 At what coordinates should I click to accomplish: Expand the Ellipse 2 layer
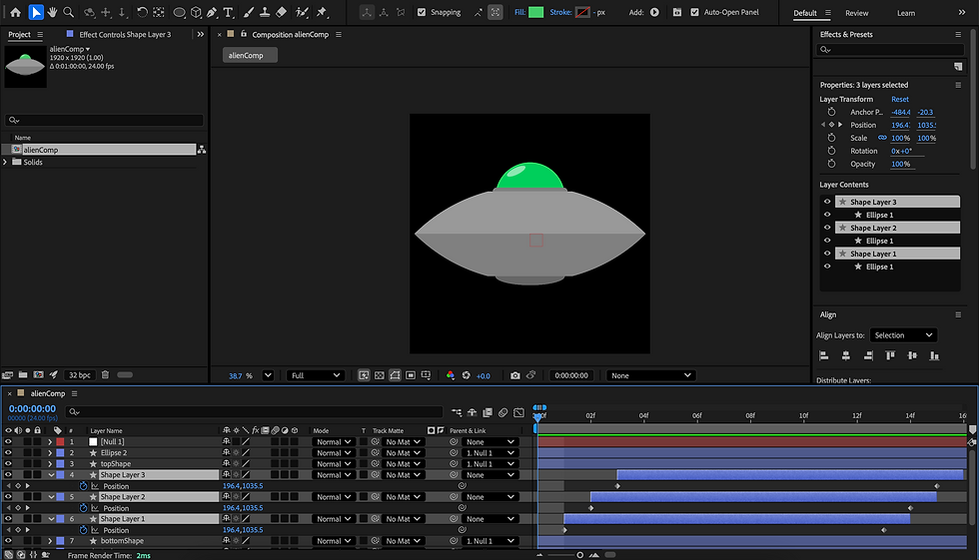point(50,453)
